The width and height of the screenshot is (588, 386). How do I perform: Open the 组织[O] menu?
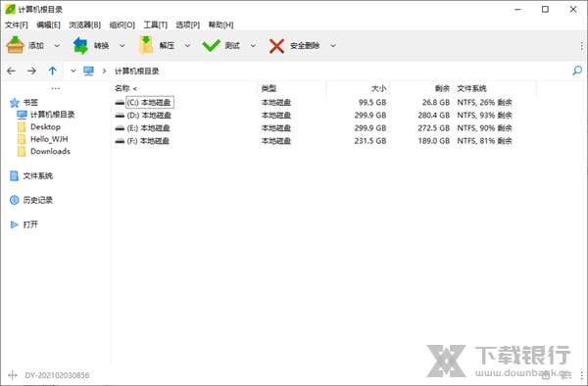point(122,24)
